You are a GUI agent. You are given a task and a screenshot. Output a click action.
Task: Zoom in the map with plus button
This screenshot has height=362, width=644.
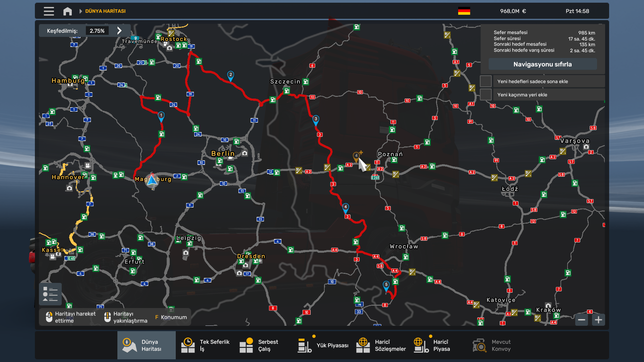pyautogui.click(x=598, y=320)
